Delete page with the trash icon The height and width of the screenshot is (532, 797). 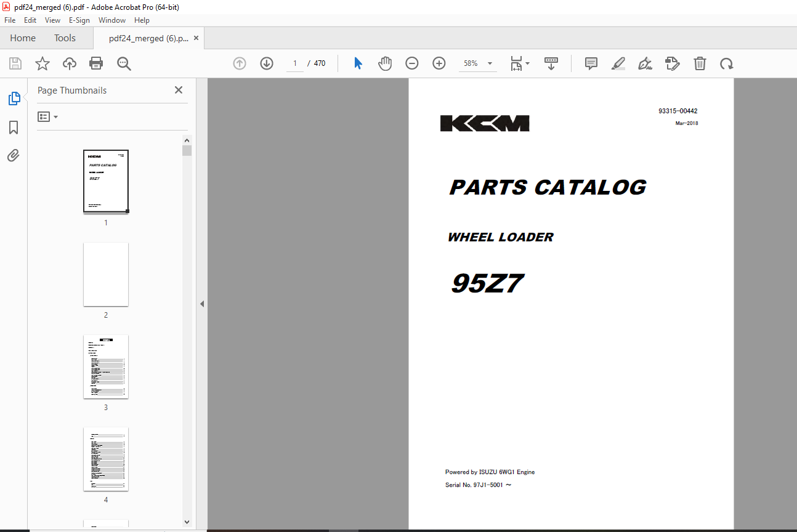tap(700, 63)
